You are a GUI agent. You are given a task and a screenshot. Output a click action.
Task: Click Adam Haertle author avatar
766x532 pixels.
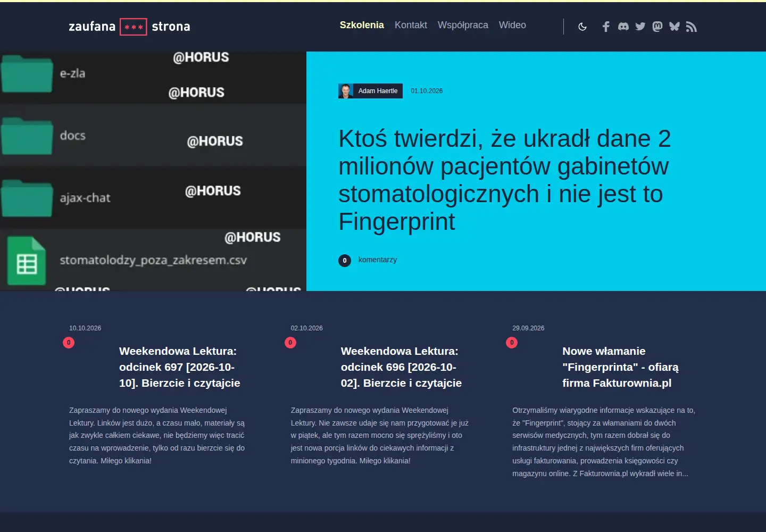pyautogui.click(x=346, y=91)
